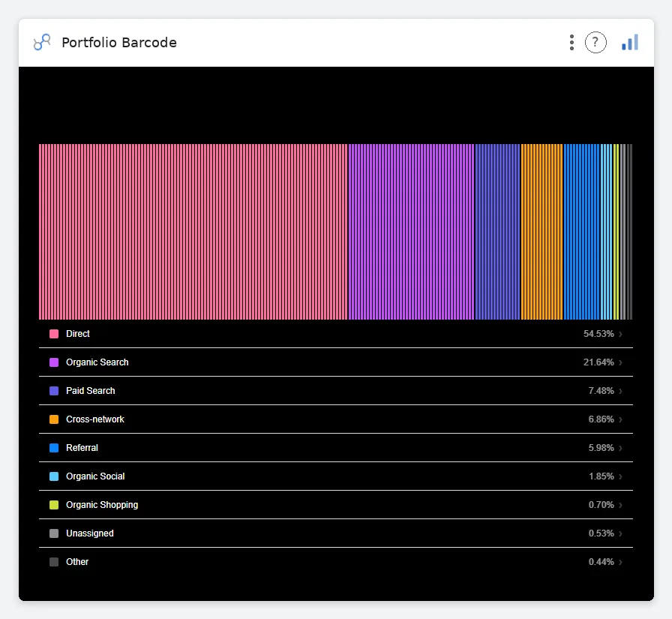672x619 pixels.
Task: Click the 0.44% value
Action: click(x=601, y=562)
